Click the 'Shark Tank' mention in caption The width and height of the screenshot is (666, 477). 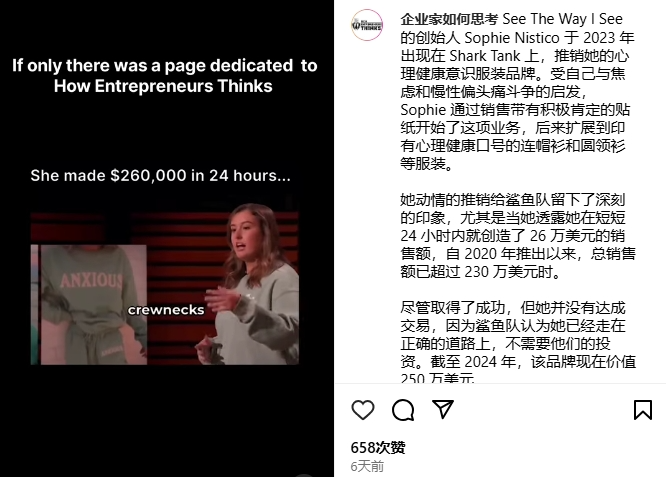point(485,56)
